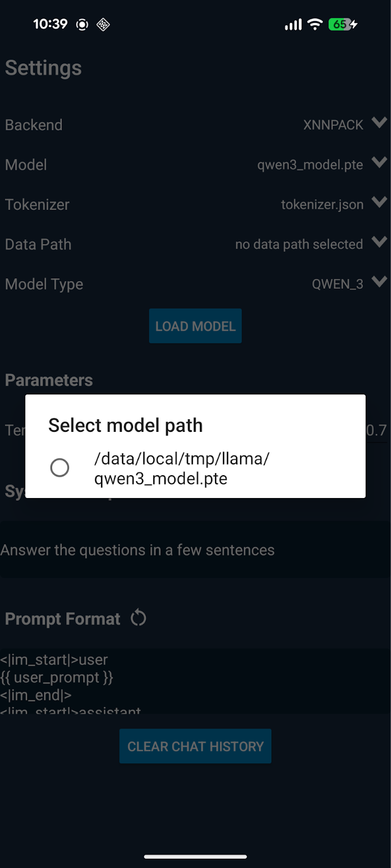Screen dimensions: 391x868
Task: Click the prompt format text box
Action: [195, 681]
